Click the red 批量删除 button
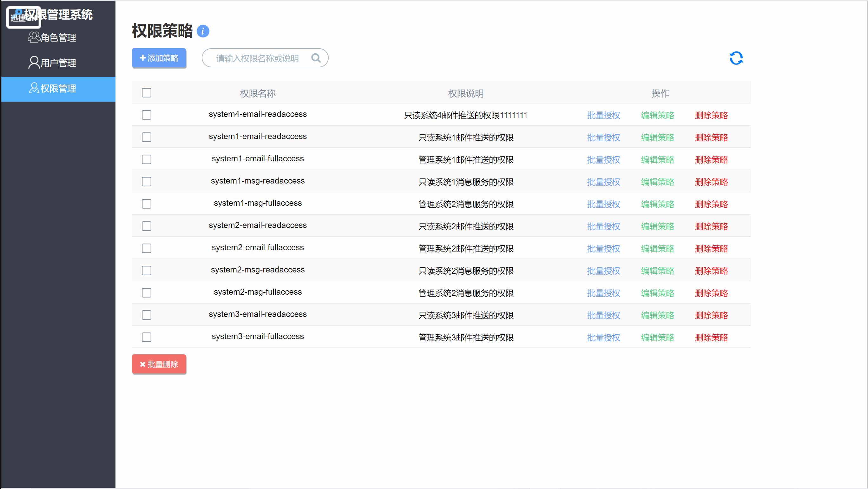 point(159,364)
